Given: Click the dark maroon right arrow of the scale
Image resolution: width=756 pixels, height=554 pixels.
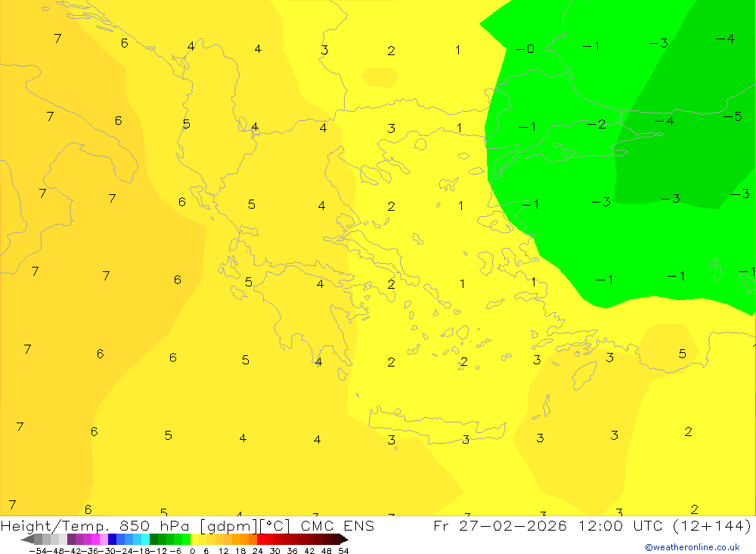Looking at the screenshot, I should [344, 540].
